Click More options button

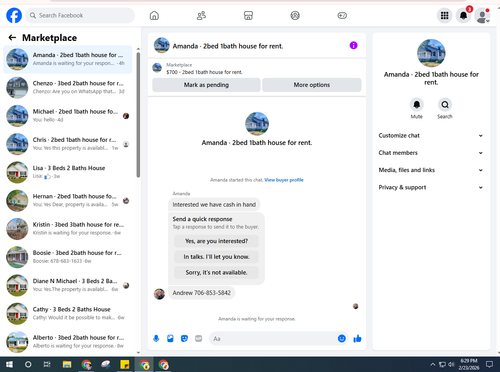[312, 85]
